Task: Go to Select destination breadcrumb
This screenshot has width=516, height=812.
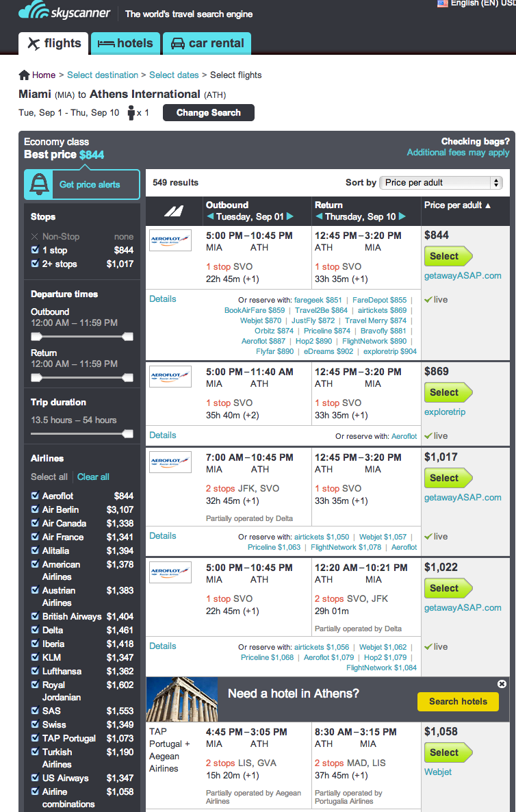Action: pyautogui.click(x=103, y=75)
